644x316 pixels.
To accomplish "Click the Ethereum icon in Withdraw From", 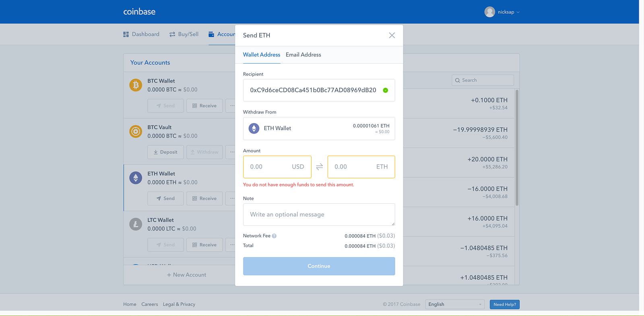I will tap(254, 128).
